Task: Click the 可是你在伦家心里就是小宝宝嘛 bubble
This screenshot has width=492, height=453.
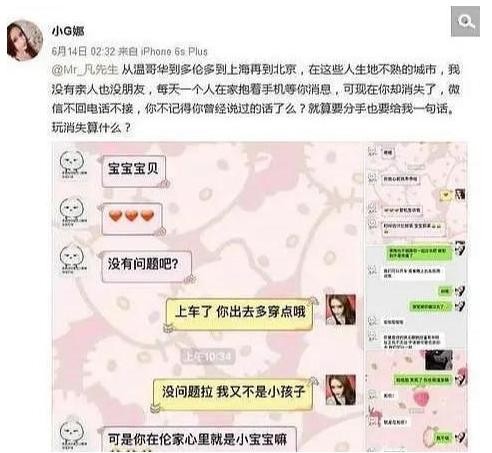Action: (x=199, y=439)
